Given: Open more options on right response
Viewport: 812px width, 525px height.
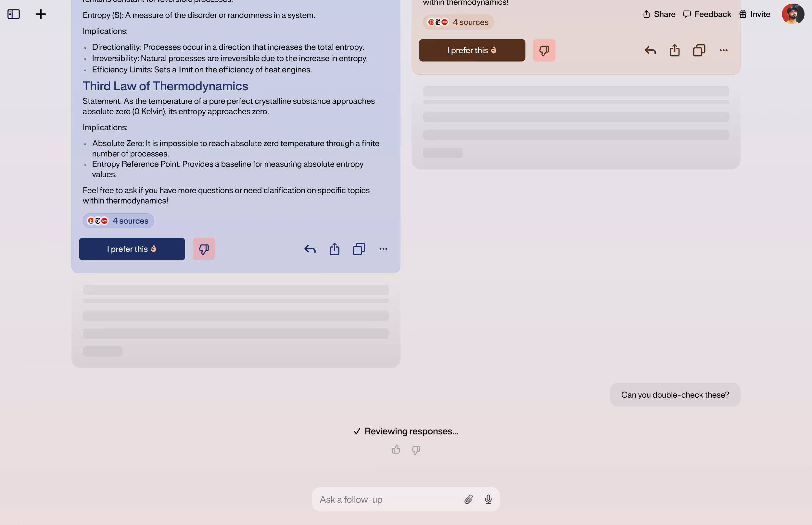Looking at the screenshot, I should click(x=723, y=50).
